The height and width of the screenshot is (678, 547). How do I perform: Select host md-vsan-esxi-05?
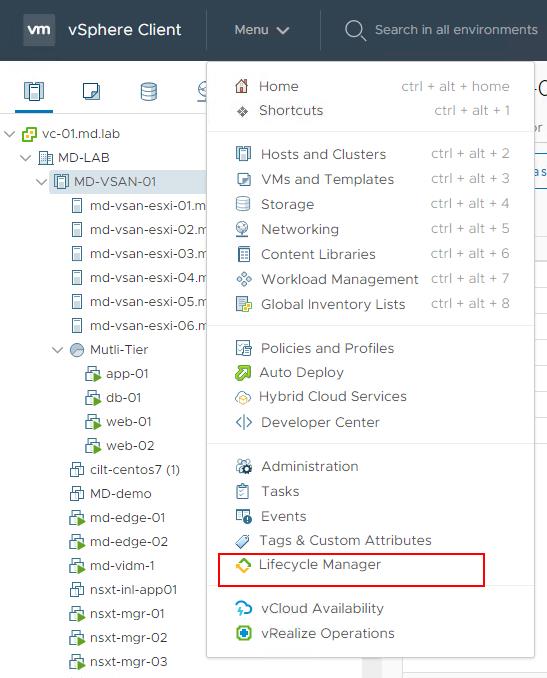pos(147,301)
